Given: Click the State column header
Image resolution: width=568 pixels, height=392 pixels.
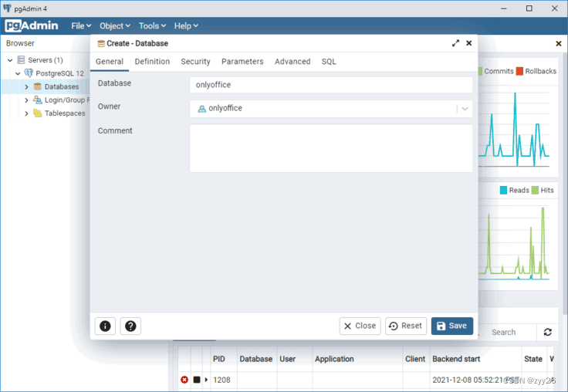Looking at the screenshot, I should [x=533, y=359].
